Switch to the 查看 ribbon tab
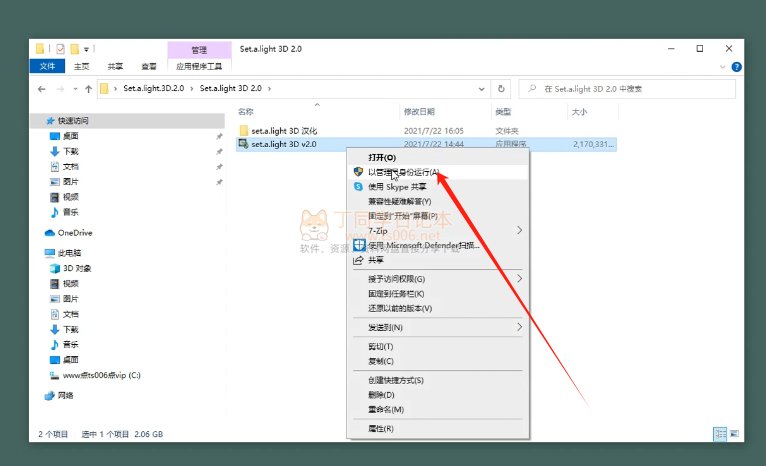 [x=149, y=66]
